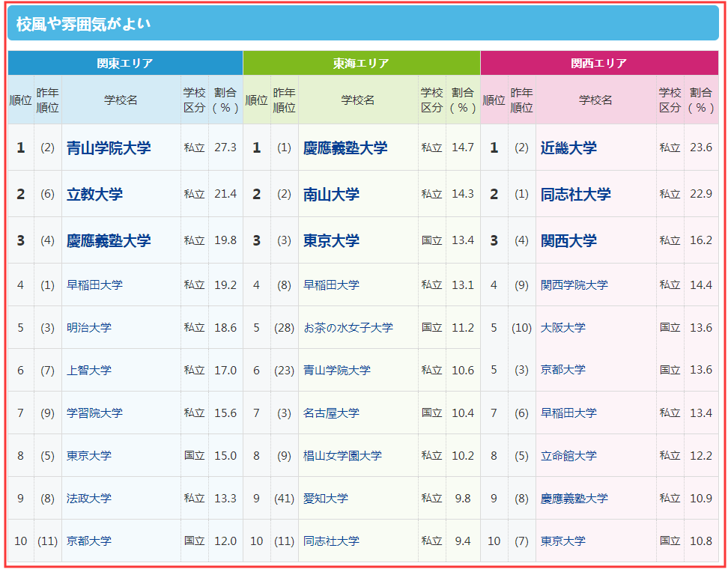Image resolution: width=728 pixels, height=569 pixels.
Task: Visit 京都大学 under the 関西エリア section
Action: tap(563, 369)
